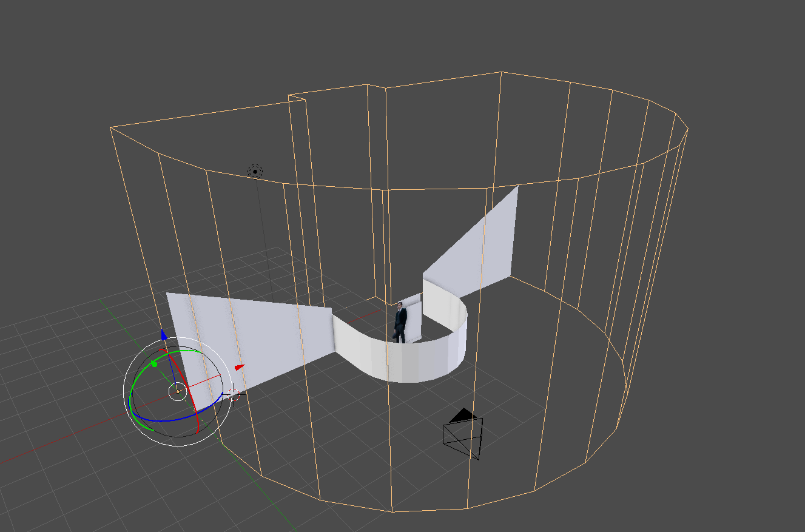The height and width of the screenshot is (532, 805).
Task: Click the green dot on rotation gizmo
Action: pos(155,364)
